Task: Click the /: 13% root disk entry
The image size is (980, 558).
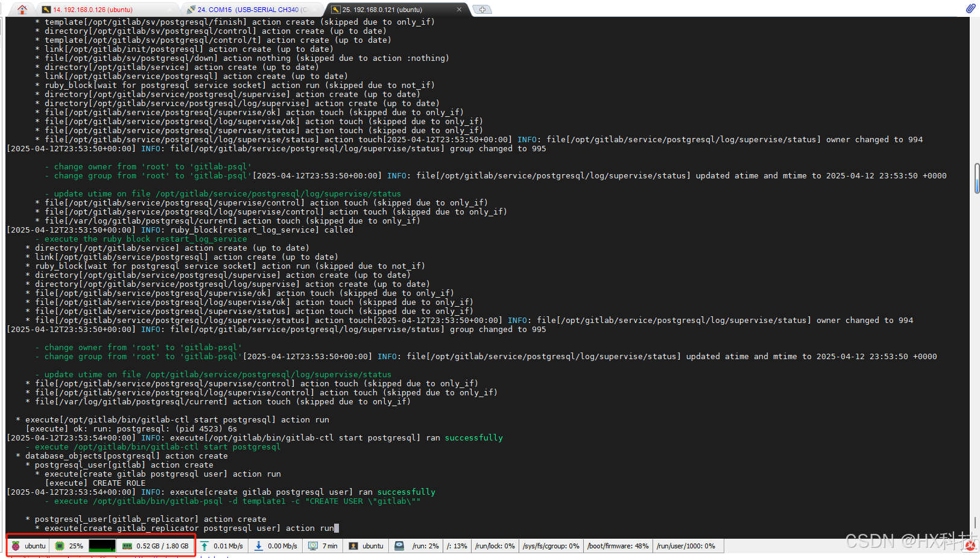Action: pyautogui.click(x=457, y=546)
